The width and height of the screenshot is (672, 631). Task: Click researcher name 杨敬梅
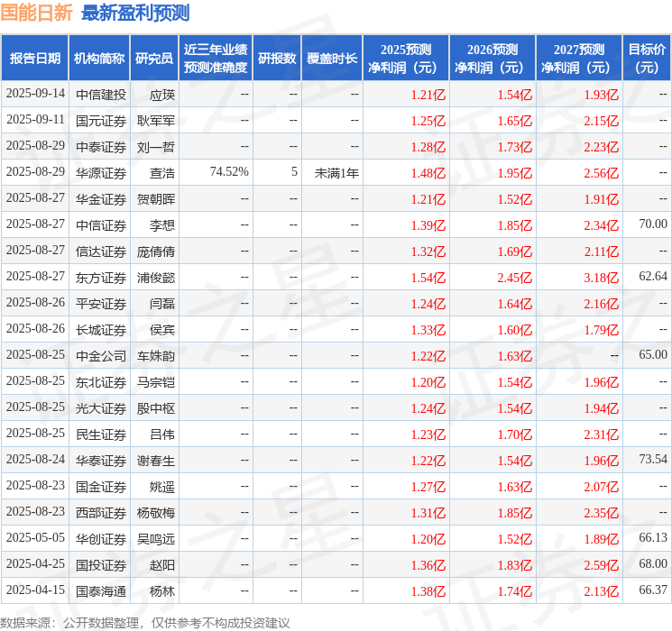pyautogui.click(x=155, y=513)
